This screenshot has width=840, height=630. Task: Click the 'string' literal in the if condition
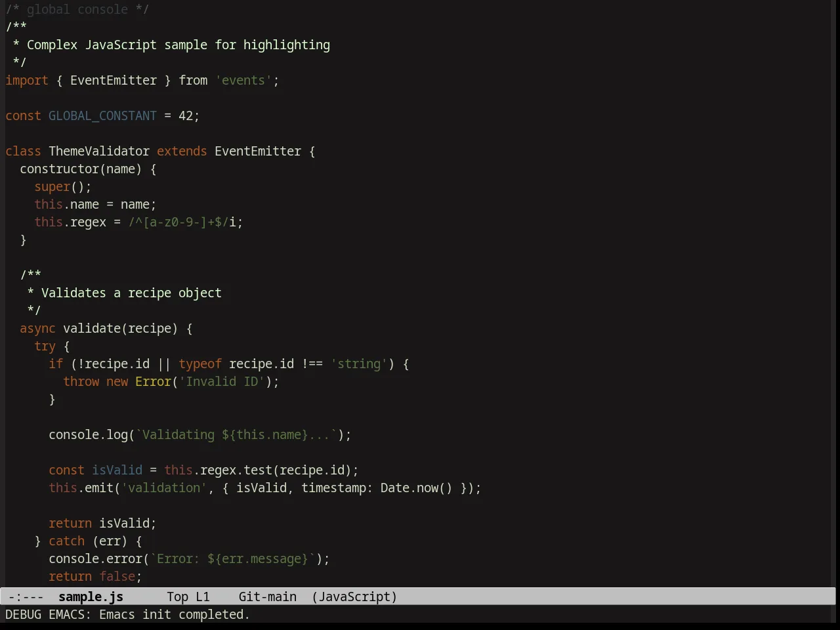point(359,364)
